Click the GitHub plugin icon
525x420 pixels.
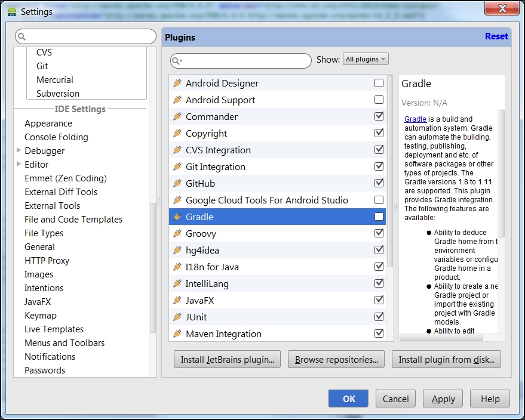click(x=177, y=183)
